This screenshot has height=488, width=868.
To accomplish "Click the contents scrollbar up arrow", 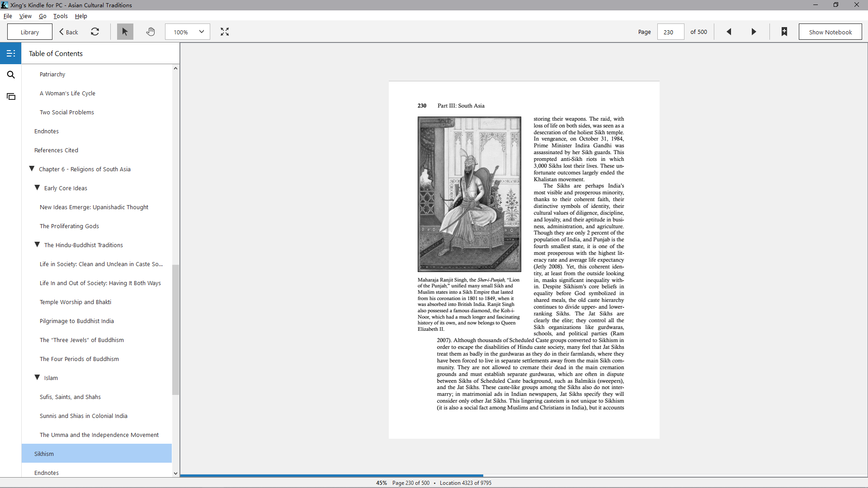I will tap(175, 68).
